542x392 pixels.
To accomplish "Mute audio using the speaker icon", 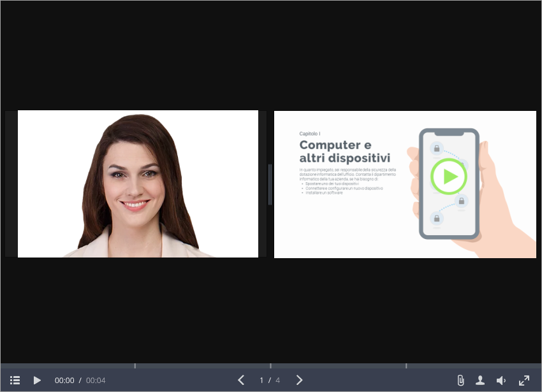I will [x=501, y=381].
